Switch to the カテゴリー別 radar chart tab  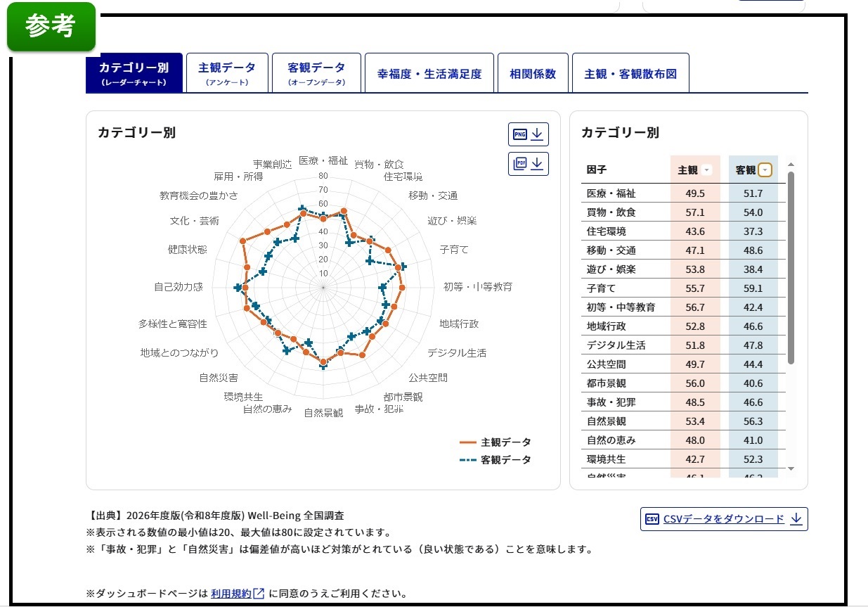click(x=134, y=72)
